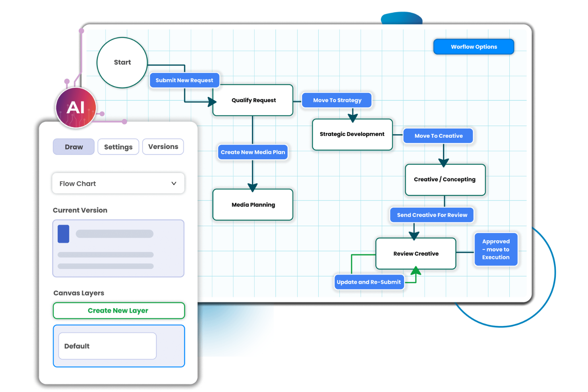The width and height of the screenshot is (588, 392).
Task: Open the Review Creative node
Action: pos(416,254)
